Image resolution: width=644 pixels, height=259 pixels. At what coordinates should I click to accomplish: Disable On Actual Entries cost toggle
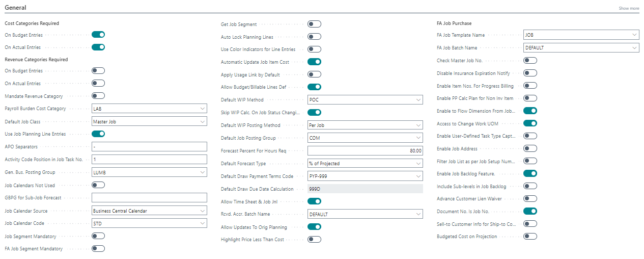(98, 47)
